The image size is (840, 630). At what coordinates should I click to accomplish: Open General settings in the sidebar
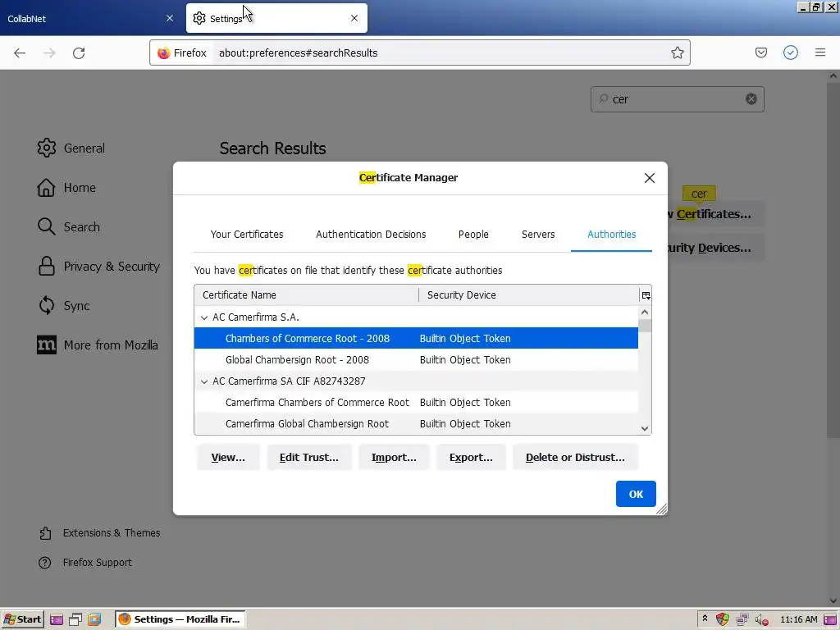pos(71,148)
